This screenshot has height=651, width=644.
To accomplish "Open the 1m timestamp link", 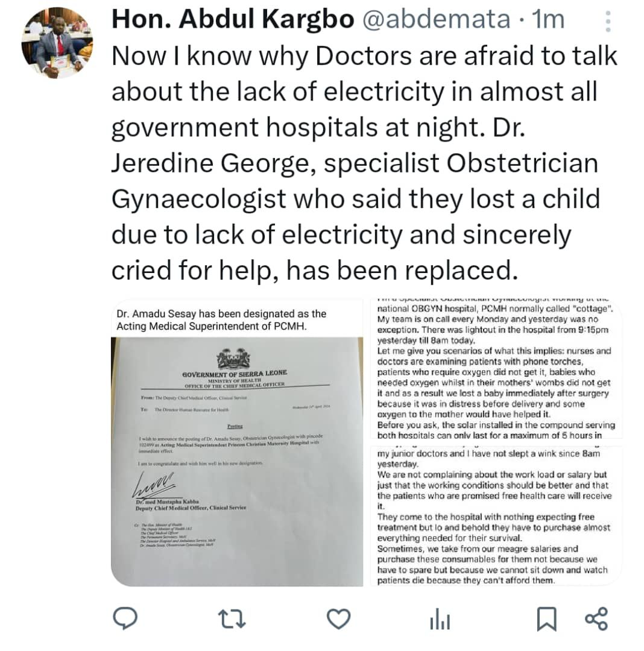I will (x=548, y=19).
